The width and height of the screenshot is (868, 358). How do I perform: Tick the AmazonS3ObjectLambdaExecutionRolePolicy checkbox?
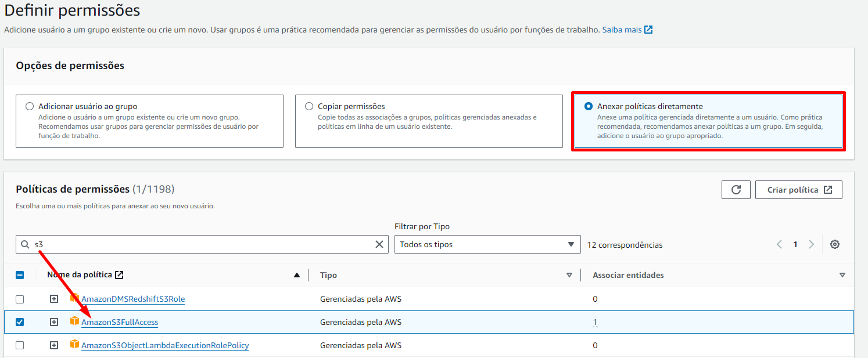[x=20, y=345]
